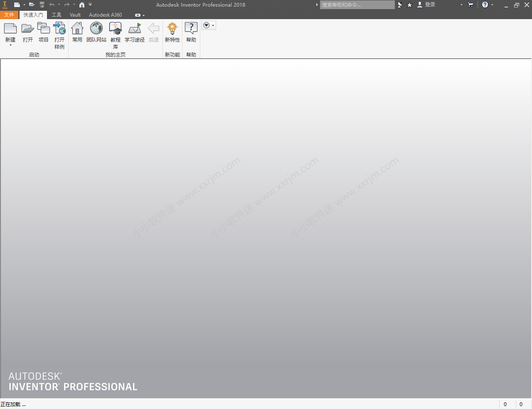Click the 新建 new document ribbon icon
The width and height of the screenshot is (532, 409).
coord(10,28)
